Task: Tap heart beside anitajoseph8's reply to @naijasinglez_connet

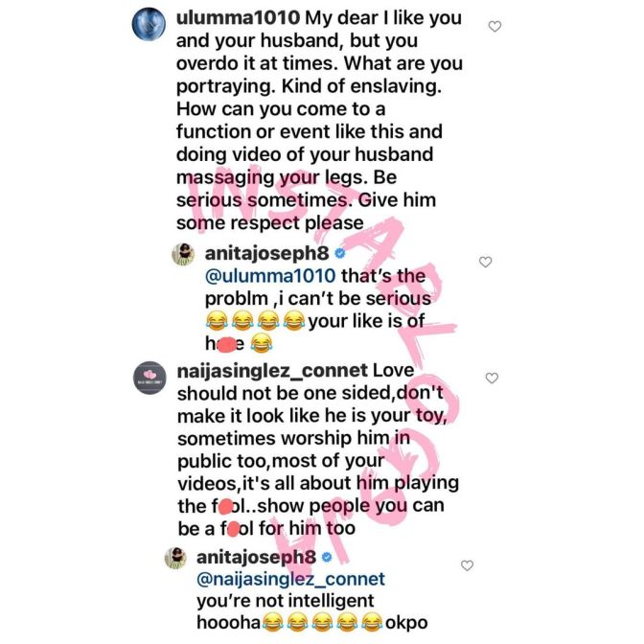Action: pos(467,565)
